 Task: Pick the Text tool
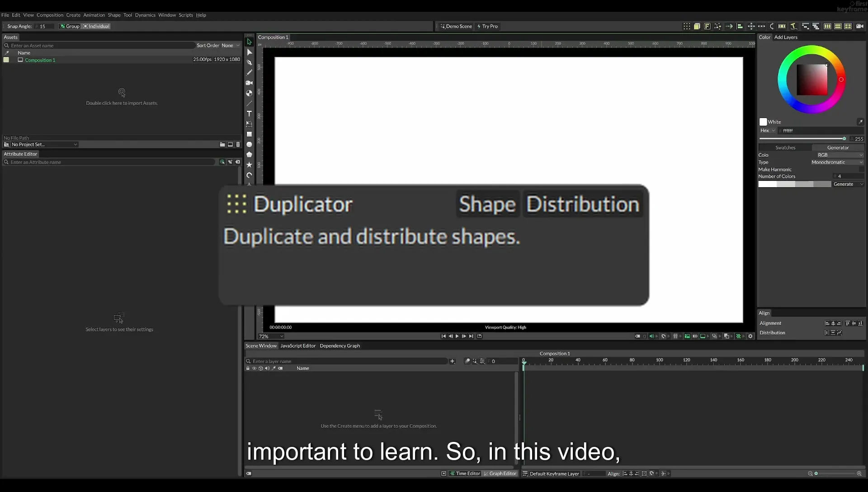[x=249, y=114]
